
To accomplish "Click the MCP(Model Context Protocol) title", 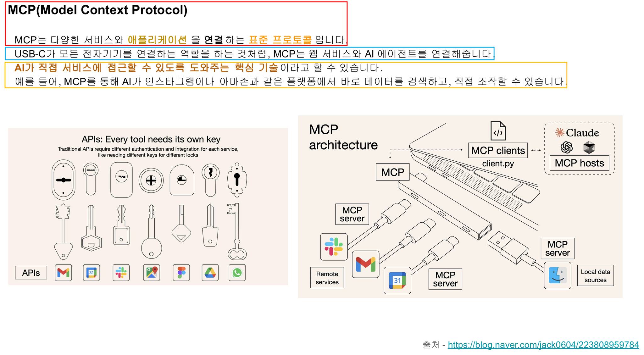I will point(97,10).
